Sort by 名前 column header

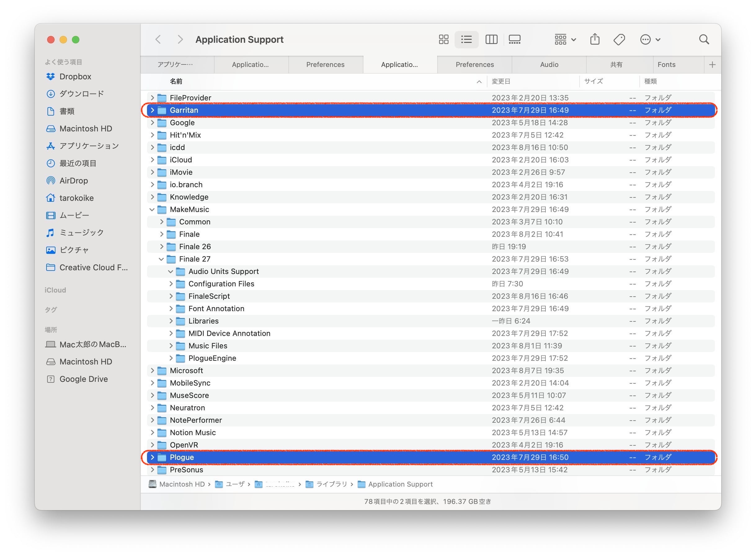point(176,82)
